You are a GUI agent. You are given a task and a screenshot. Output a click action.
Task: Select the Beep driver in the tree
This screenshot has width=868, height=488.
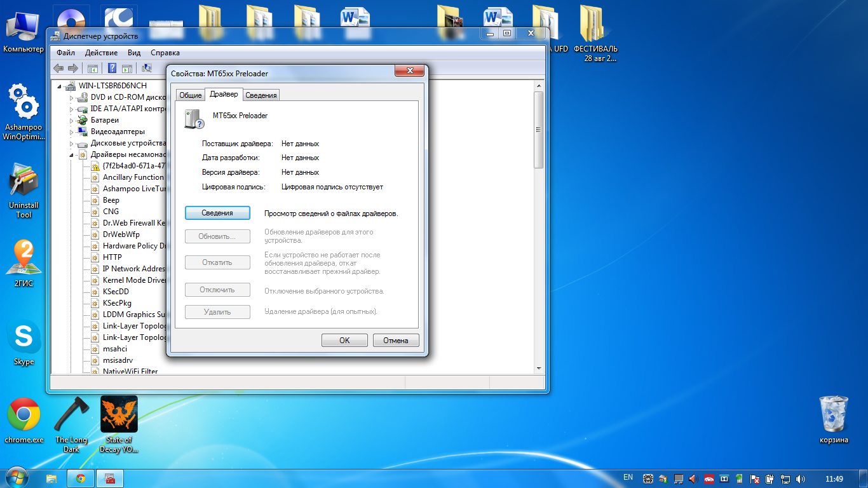pos(111,200)
